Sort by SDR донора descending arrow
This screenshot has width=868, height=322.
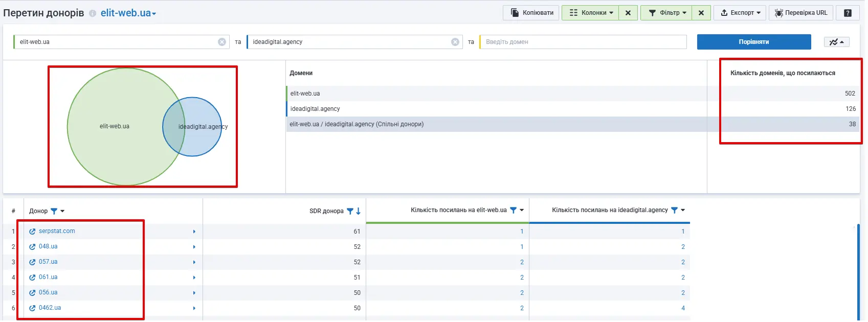coord(359,211)
